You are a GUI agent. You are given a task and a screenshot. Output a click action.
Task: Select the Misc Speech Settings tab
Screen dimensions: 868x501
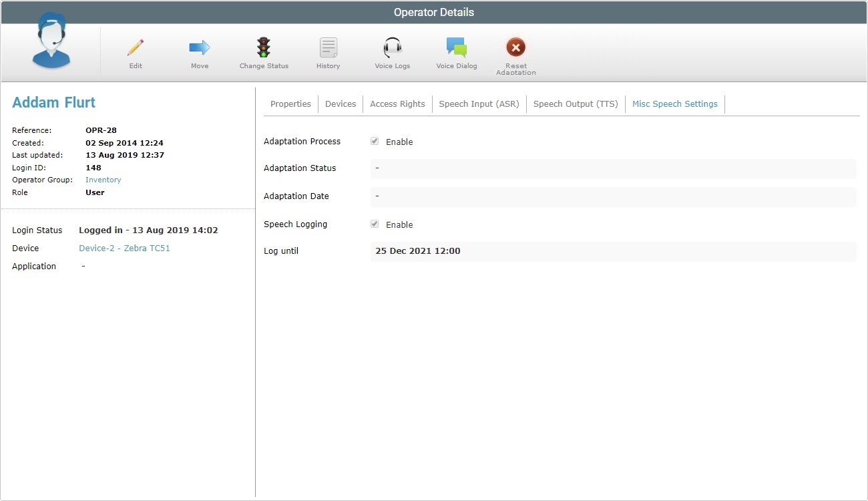click(674, 104)
